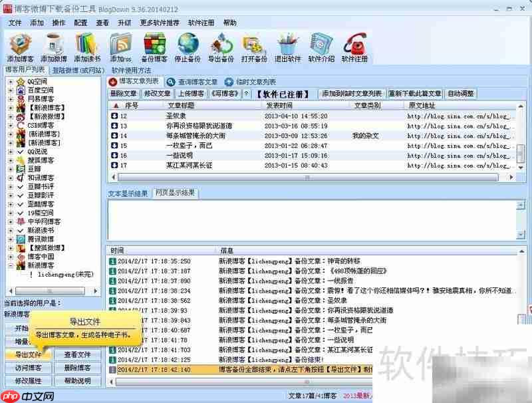Switch to 登陆微博(或网站) tab
532x403 pixels.
78,70
